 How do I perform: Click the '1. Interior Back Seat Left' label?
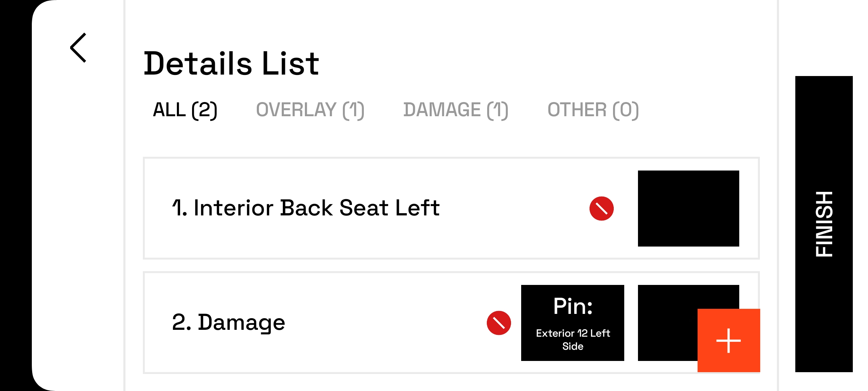[306, 208]
